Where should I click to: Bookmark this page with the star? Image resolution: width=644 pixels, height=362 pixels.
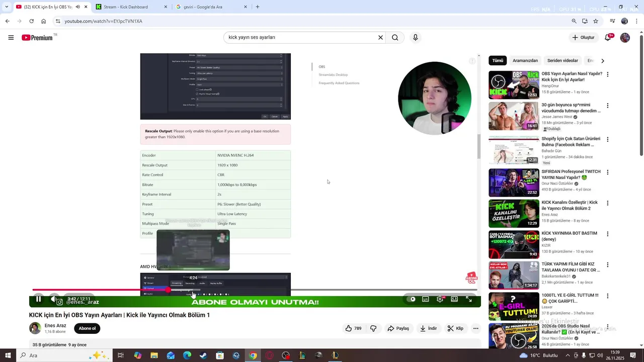[x=596, y=21]
